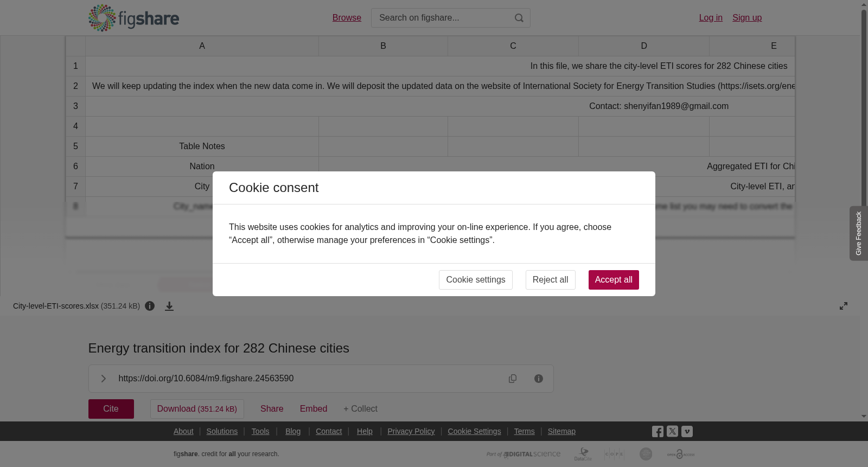This screenshot has height=467, width=868.
Task: Expand the DOI citation chevron
Action: pos(103,379)
